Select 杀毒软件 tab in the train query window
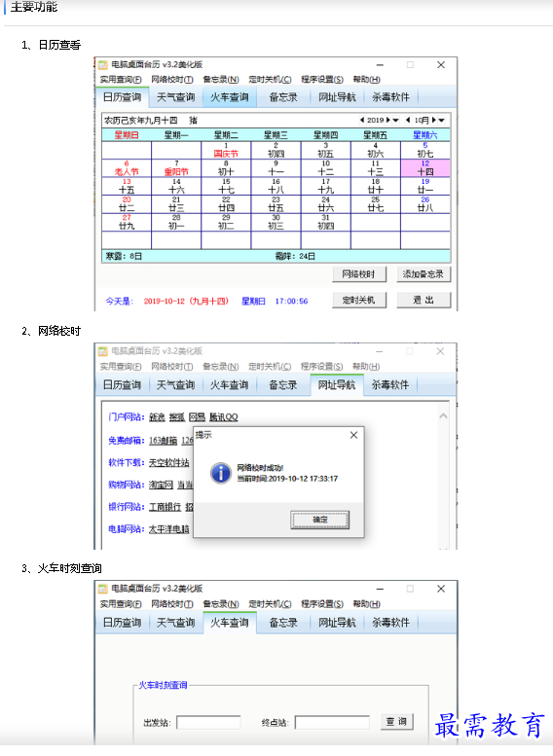The height and width of the screenshot is (756, 553). pos(390,623)
